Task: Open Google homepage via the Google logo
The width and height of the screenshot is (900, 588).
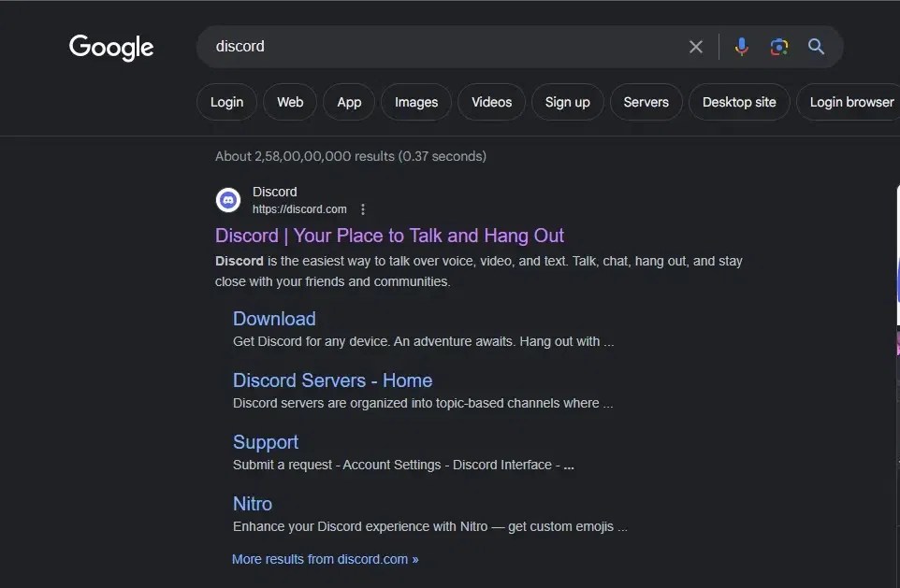Action: point(110,48)
